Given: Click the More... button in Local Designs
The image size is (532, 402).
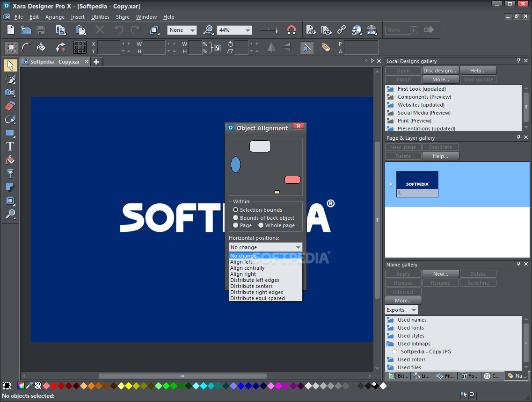Looking at the screenshot, I should tap(440, 79).
